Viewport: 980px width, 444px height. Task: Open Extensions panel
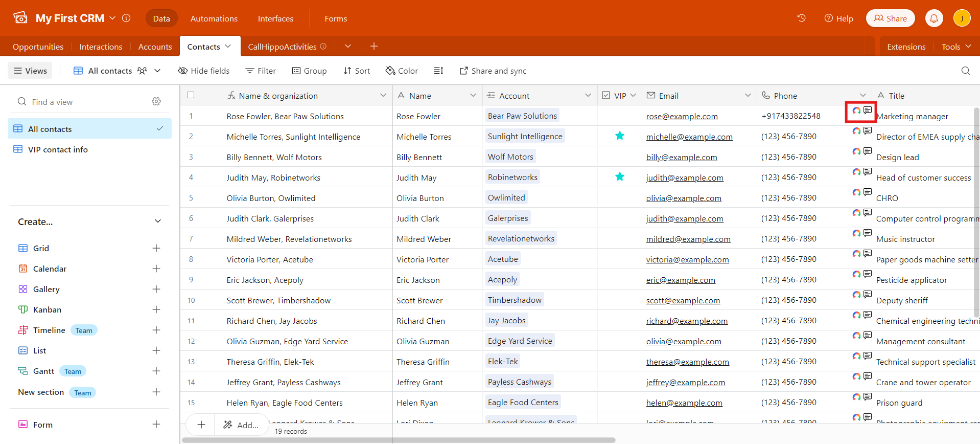[x=906, y=47]
